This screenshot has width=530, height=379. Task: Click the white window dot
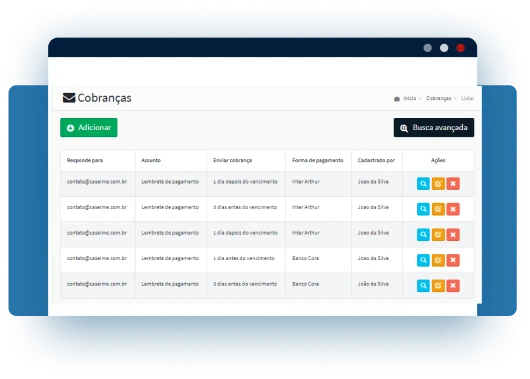click(444, 48)
